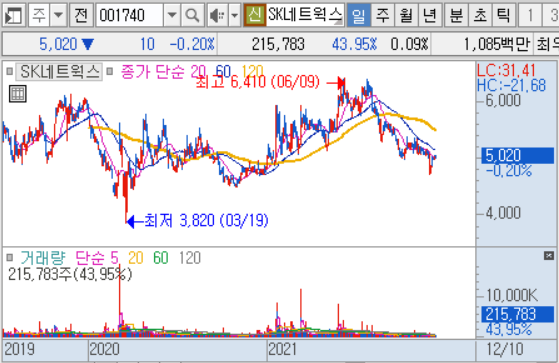Image resolution: width=559 pixels, height=363 pixels.
Task: Open the 주 type dropdown arrow
Action: click(58, 15)
